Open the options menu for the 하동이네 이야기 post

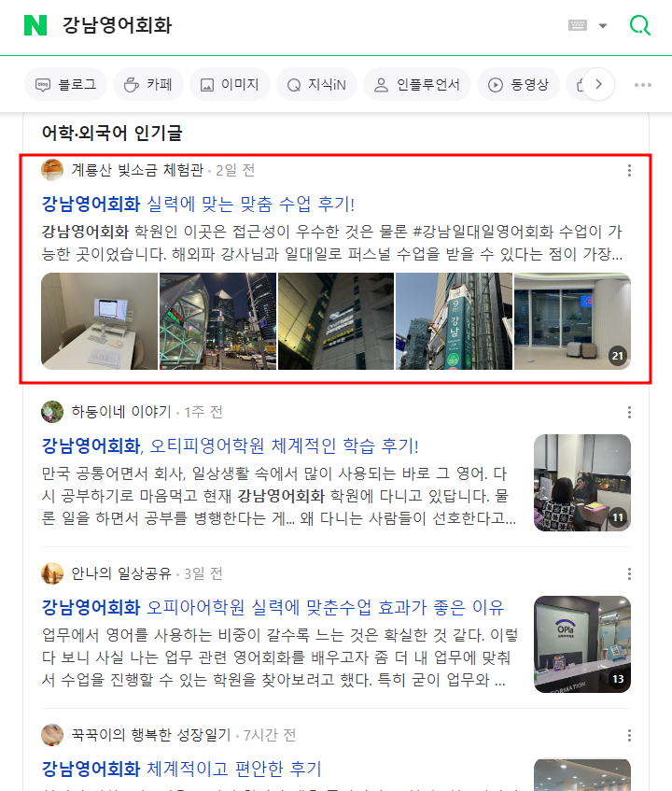(x=629, y=413)
